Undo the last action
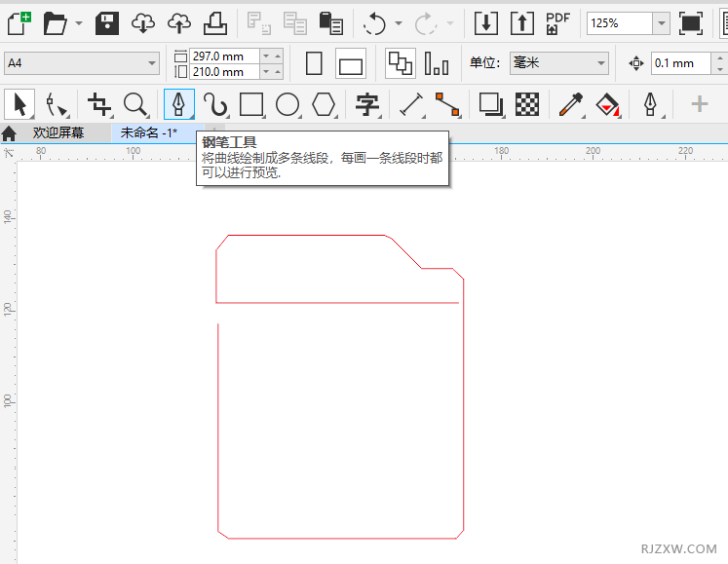Viewport: 728px width, 564px height. click(374, 23)
